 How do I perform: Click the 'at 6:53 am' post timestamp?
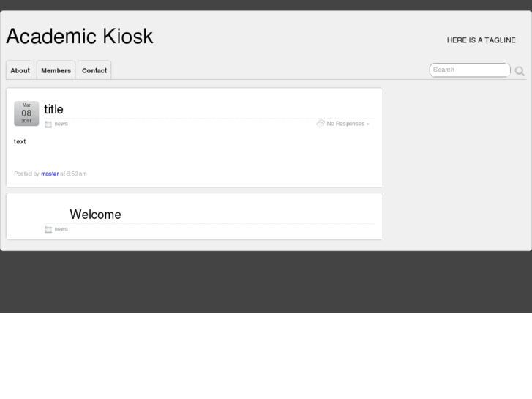coord(73,174)
